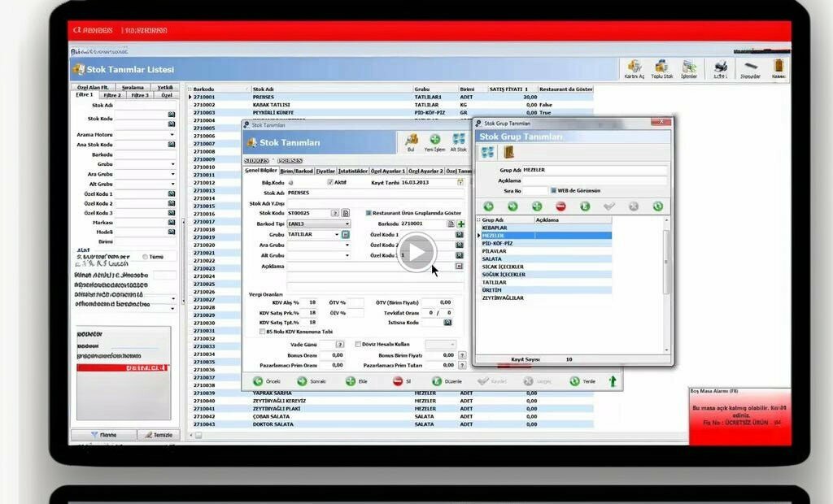Viewport: 833px width, 504px height.
Task: Go to previous record in group window
Action: click(488, 206)
